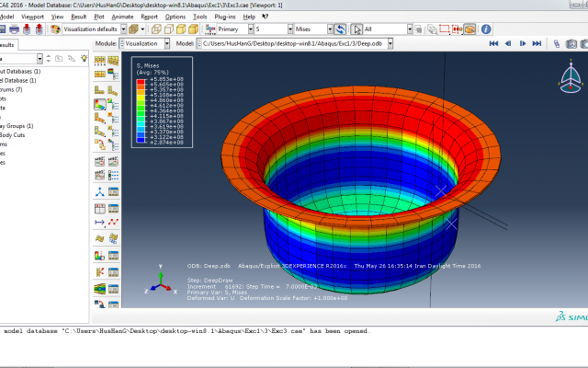Plot the undeformed shape
Image resolution: width=588 pixels, height=368 pixels.
(x=100, y=90)
